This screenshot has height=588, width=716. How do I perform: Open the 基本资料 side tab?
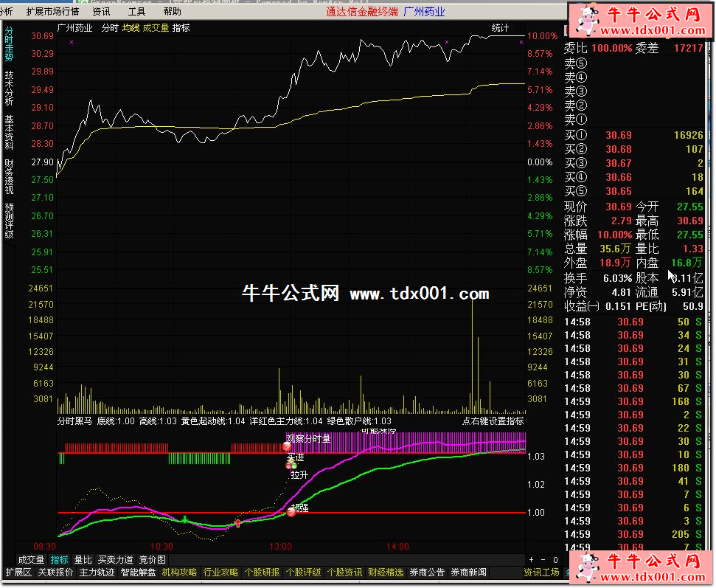9,133
